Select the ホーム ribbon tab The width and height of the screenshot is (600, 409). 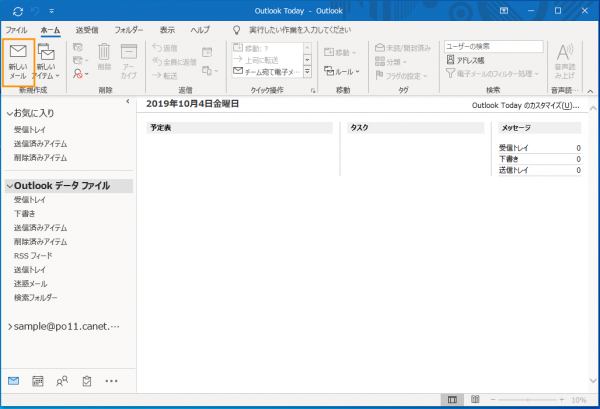click(x=51, y=30)
